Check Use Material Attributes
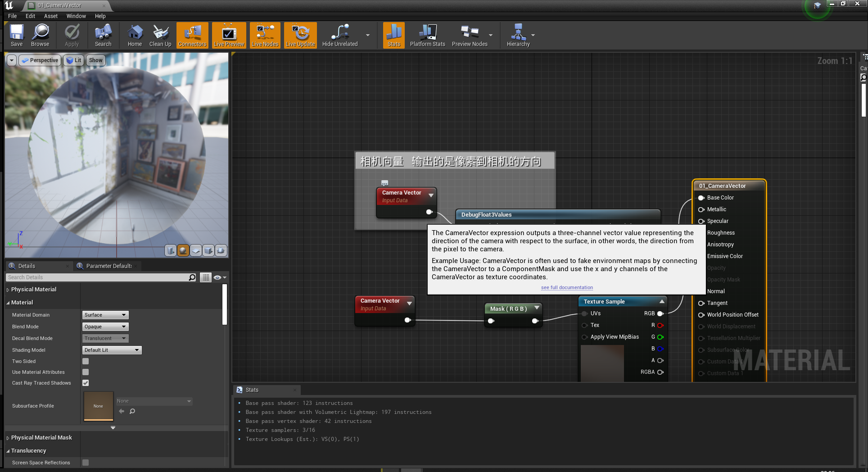Image resolution: width=868 pixels, height=472 pixels. click(x=85, y=372)
